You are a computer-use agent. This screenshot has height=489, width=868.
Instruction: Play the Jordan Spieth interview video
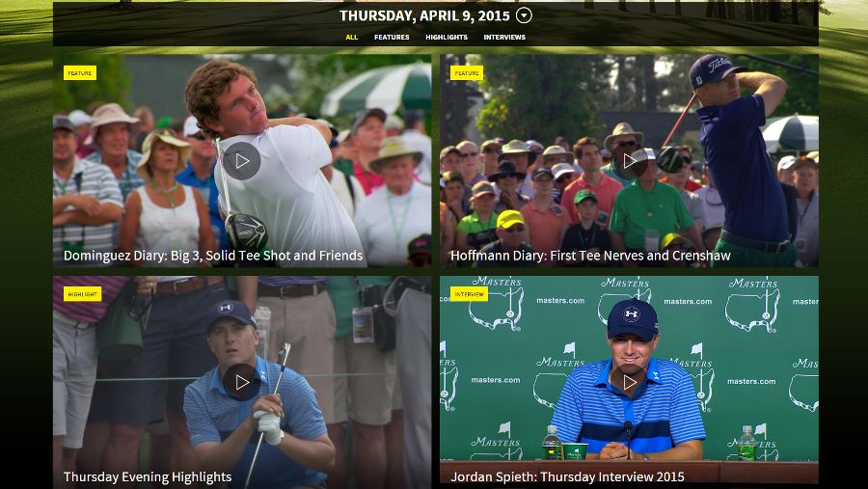[629, 382]
